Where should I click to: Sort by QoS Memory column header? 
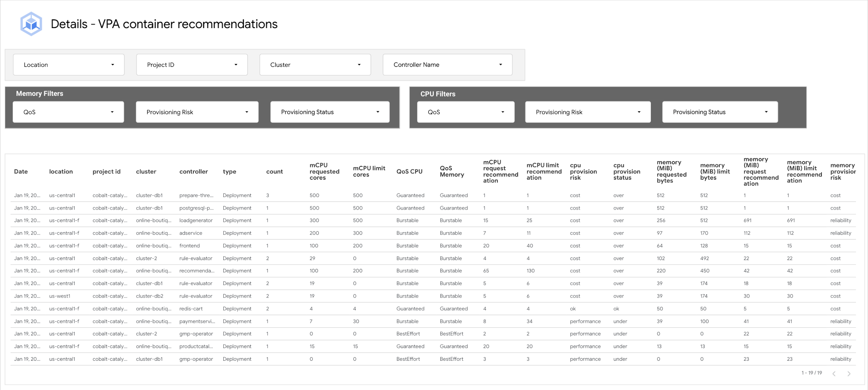452,172
